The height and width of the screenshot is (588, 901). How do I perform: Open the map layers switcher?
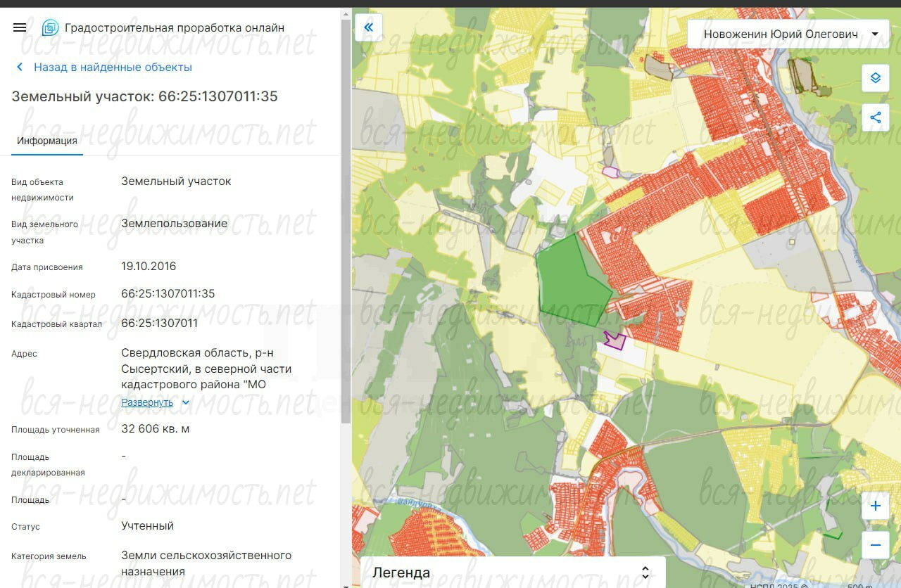875,78
